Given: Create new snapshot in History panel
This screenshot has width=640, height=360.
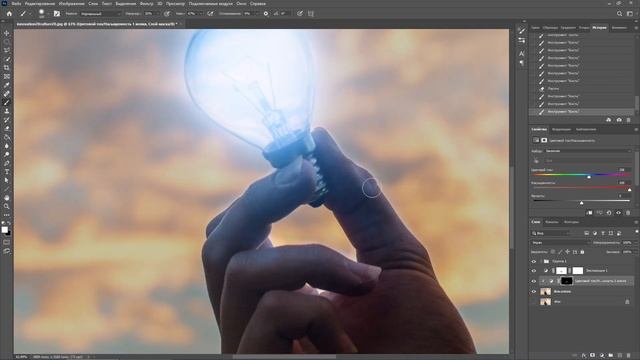Looking at the screenshot, I should click(x=619, y=120).
